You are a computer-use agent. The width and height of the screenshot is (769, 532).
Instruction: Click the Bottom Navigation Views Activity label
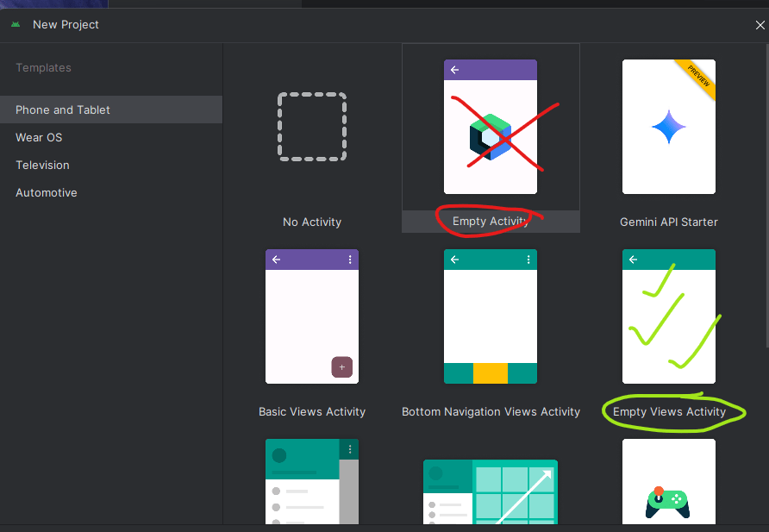click(491, 412)
